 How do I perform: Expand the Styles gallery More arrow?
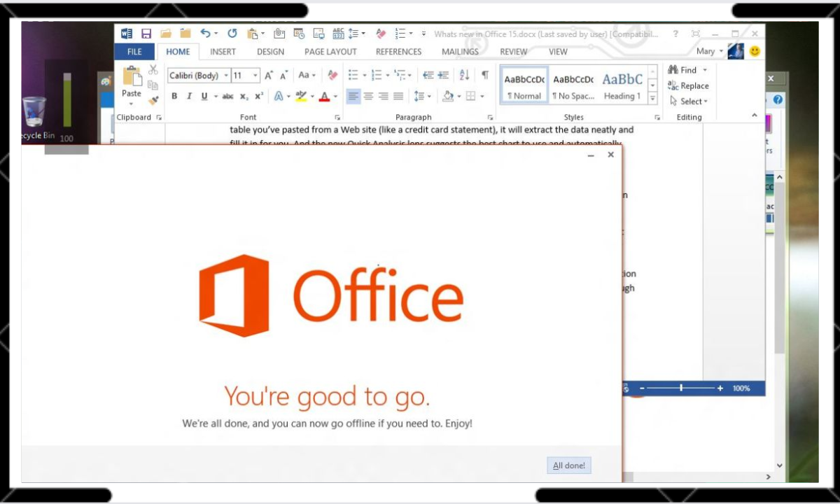[x=652, y=99]
